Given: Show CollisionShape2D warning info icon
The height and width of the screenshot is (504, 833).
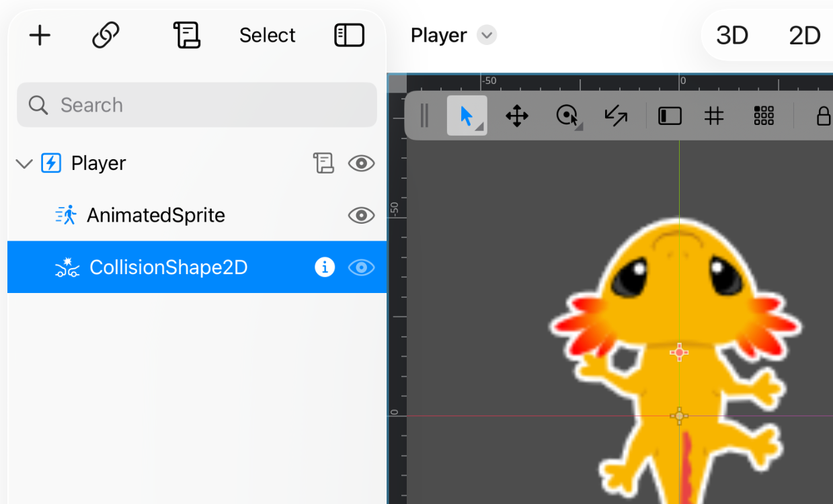Looking at the screenshot, I should coord(325,267).
